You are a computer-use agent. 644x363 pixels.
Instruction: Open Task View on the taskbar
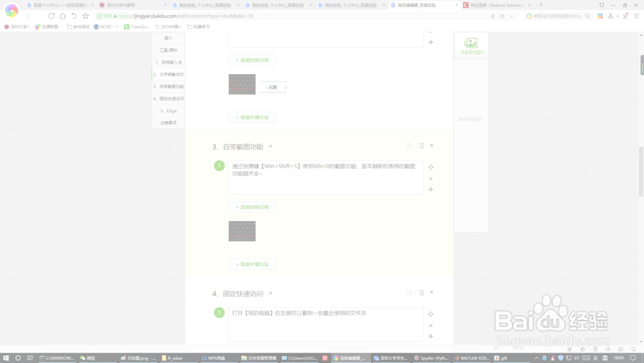(30, 358)
